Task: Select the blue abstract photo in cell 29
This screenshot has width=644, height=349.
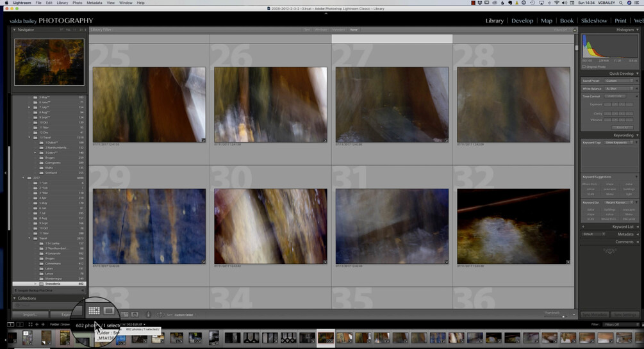Action: (149, 226)
